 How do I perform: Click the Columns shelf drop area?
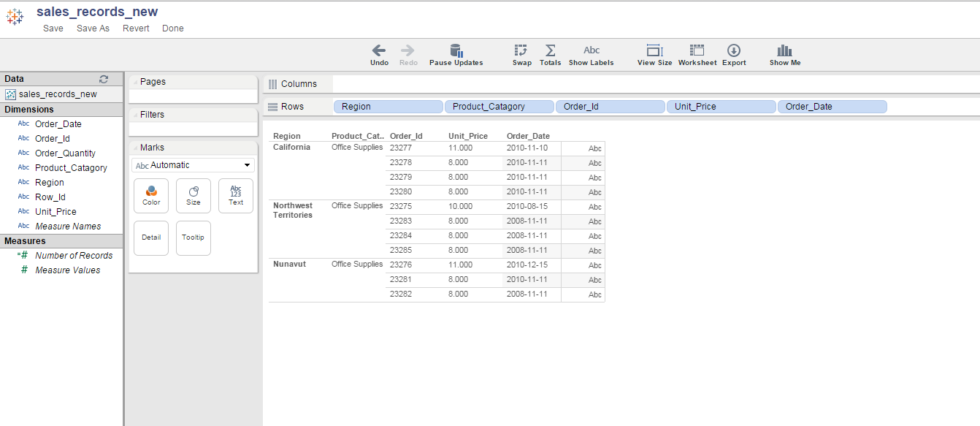point(656,84)
